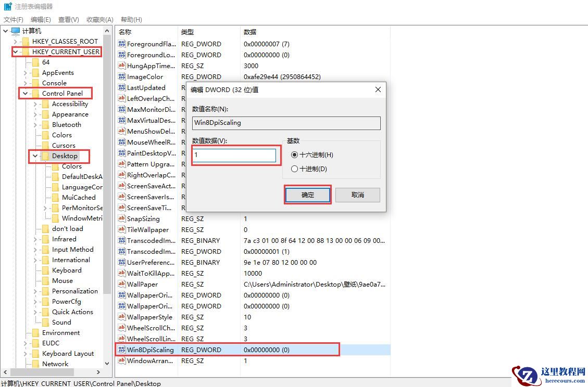588x387 pixels.
Task: Click the ForegroundFlashCount DWORD icon
Action: coord(122,44)
